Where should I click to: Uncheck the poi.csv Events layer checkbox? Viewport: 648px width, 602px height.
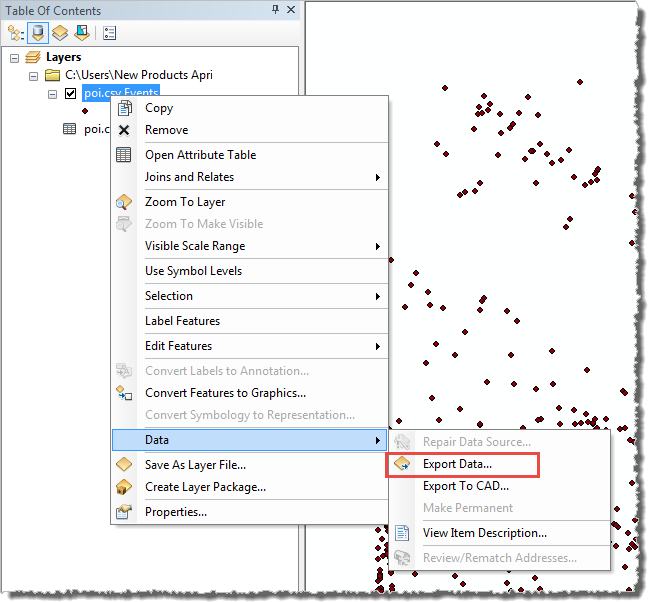[70, 93]
